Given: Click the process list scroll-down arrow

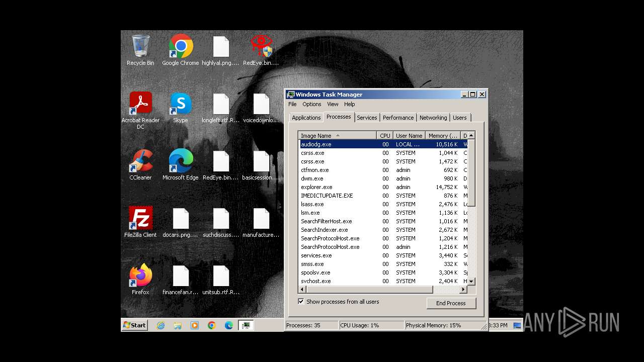Looking at the screenshot, I should (471, 282).
